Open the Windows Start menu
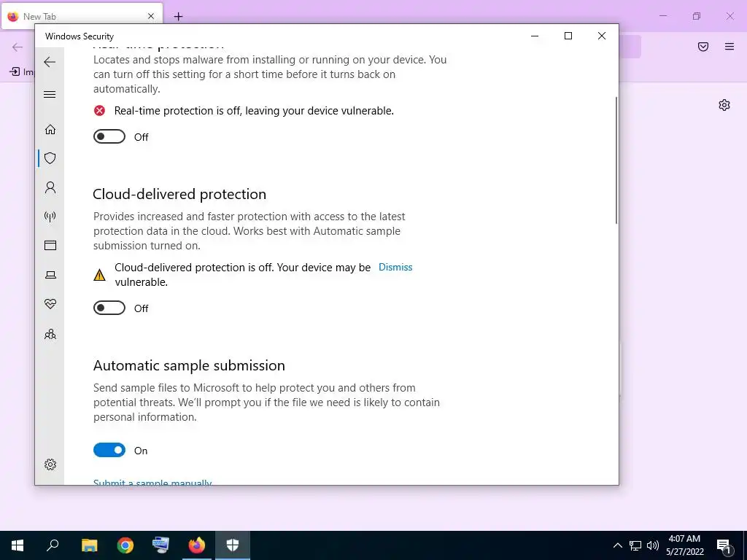The image size is (747, 560). tap(18, 545)
